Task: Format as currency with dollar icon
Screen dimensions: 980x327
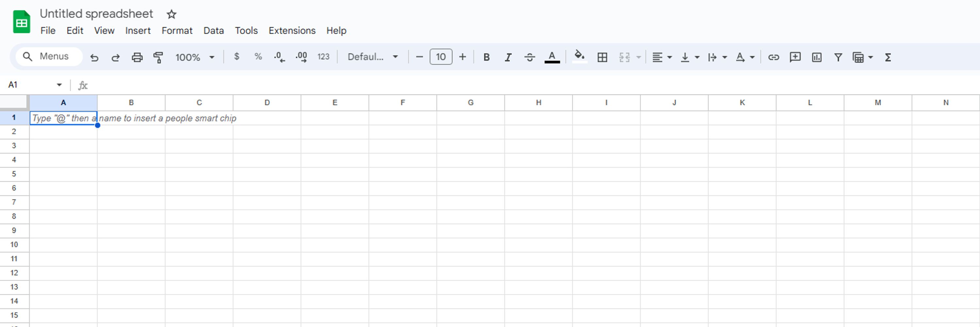Action: click(x=237, y=57)
